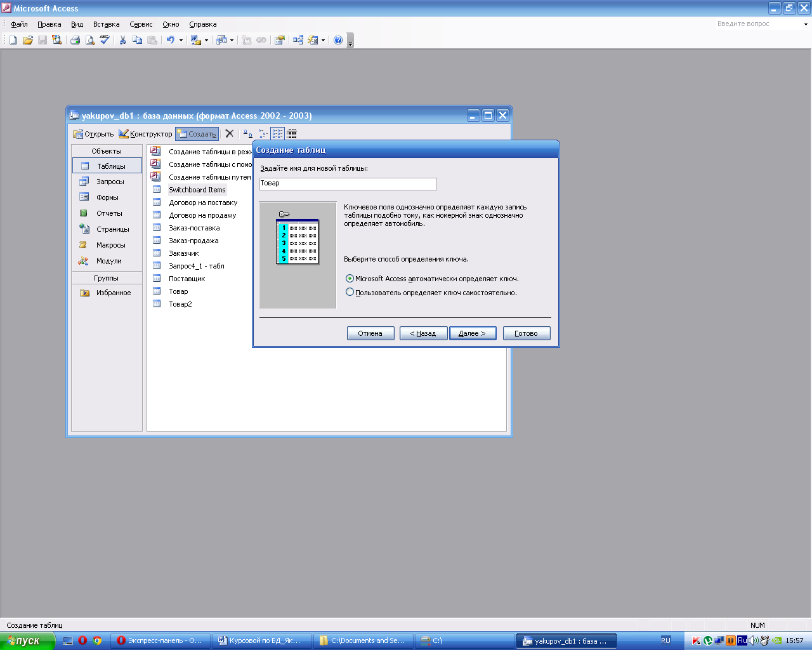Click the RU language indicator in taskbar
Viewport: 812px width, 650px height.
tap(665, 640)
